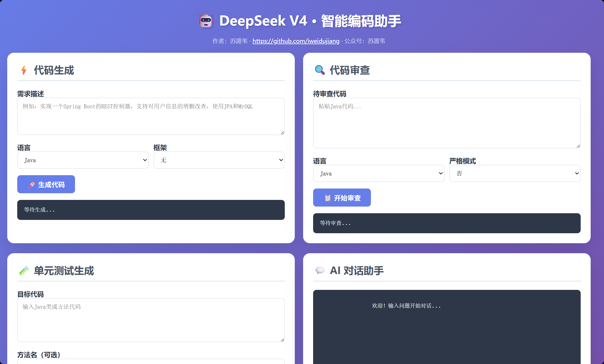Click the 方法名（可选） label
This screenshot has height=364, width=604.
[39, 355]
